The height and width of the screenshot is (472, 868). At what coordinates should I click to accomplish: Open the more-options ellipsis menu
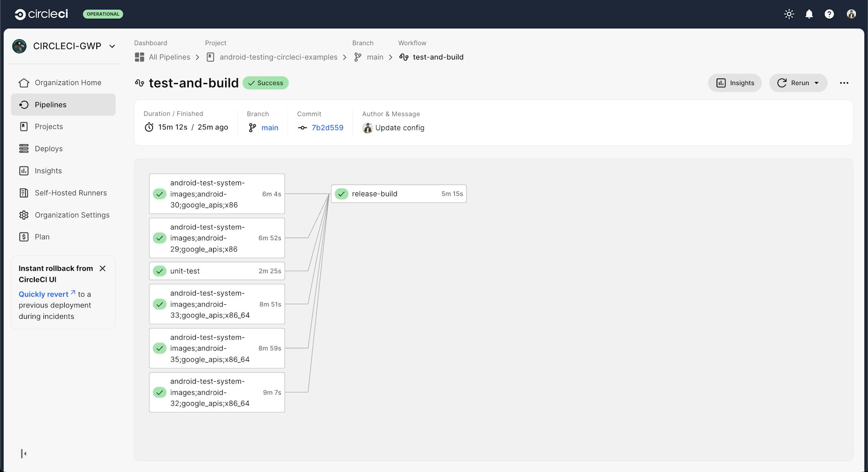(845, 83)
